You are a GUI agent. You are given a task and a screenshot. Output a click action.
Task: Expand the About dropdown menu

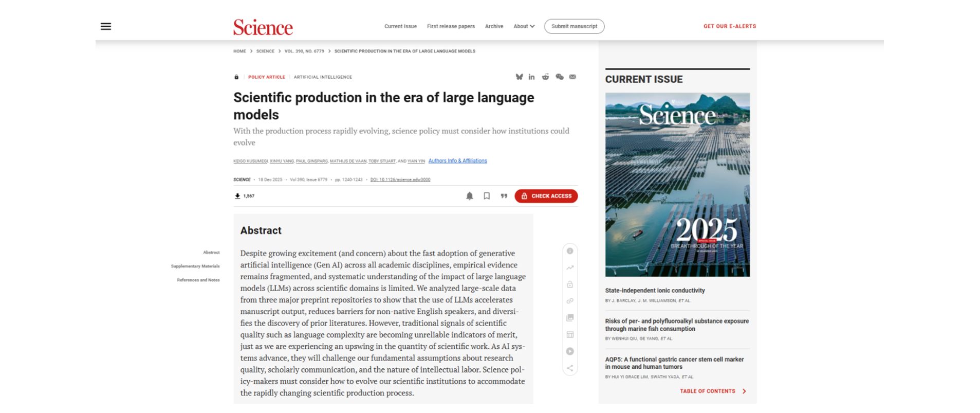(x=524, y=26)
